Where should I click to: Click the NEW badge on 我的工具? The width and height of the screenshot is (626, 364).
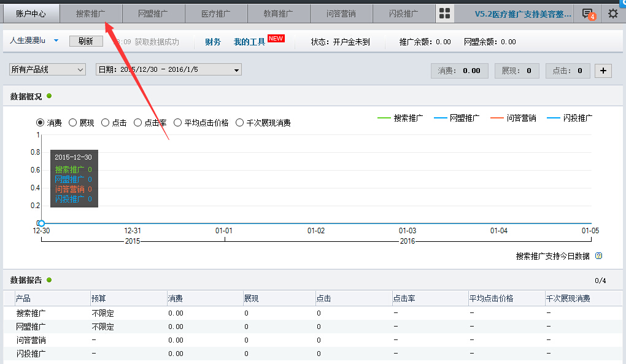point(276,38)
